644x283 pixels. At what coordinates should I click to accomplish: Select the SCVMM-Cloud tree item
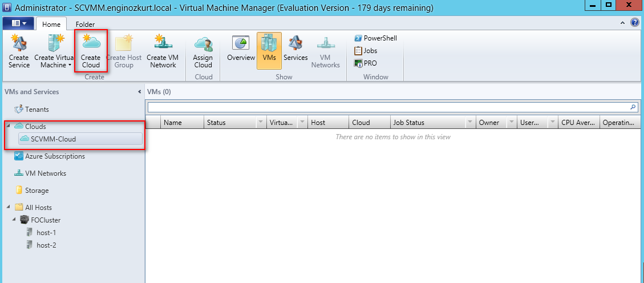click(53, 139)
